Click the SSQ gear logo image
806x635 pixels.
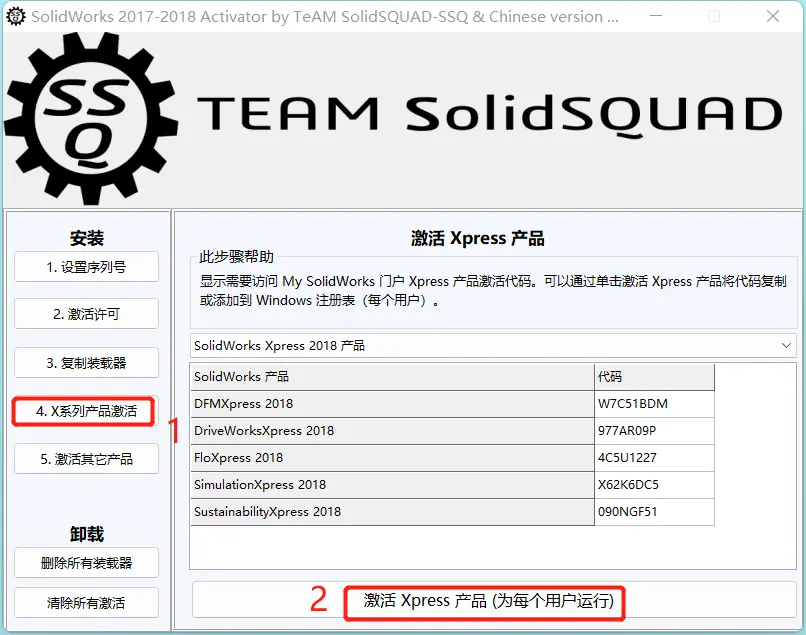[x=91, y=119]
